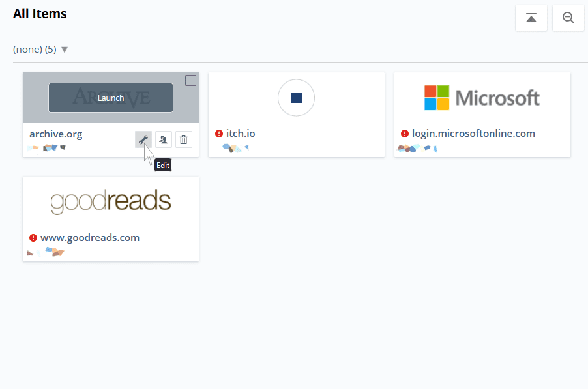
Task: Click the wrench Edit icon on archive.org
Action: click(143, 139)
